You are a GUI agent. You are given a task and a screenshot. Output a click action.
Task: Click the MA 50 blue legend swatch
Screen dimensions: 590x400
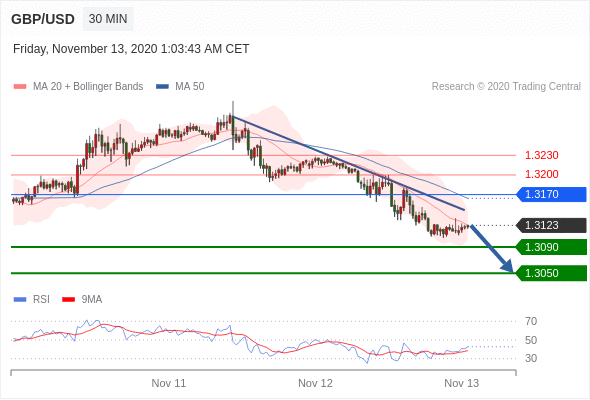pos(162,87)
